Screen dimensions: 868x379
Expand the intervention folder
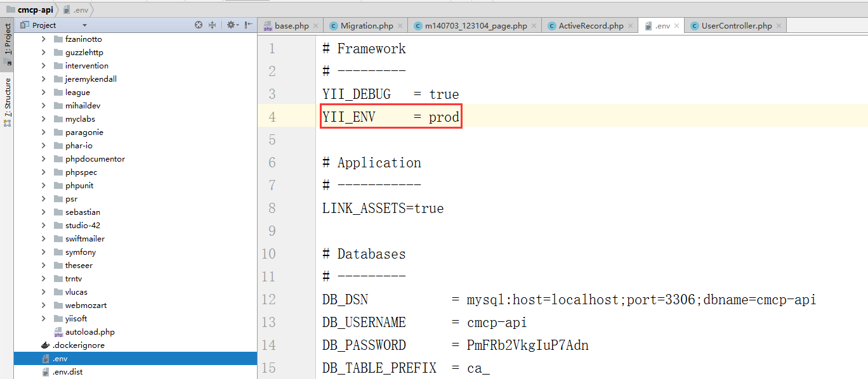pos(44,65)
